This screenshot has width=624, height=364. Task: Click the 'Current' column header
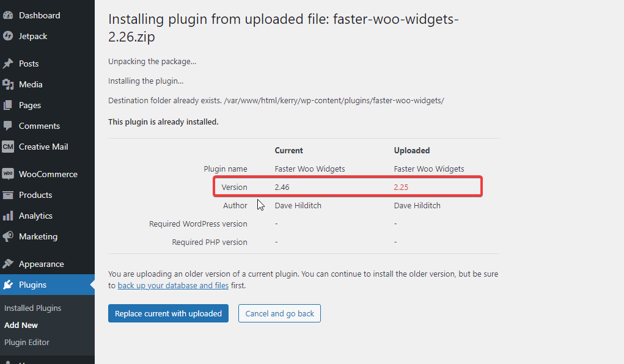click(288, 150)
